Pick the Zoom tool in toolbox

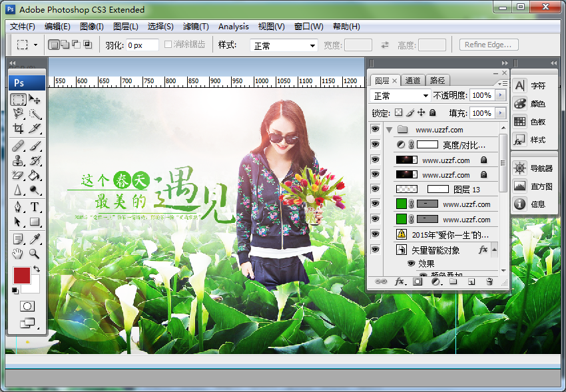35,254
